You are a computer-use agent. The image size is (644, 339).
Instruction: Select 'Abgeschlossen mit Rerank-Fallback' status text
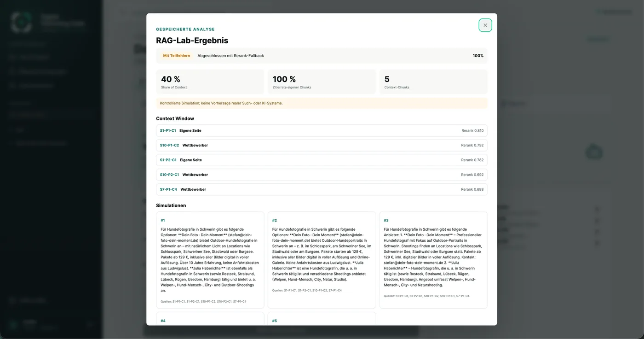coord(231,56)
